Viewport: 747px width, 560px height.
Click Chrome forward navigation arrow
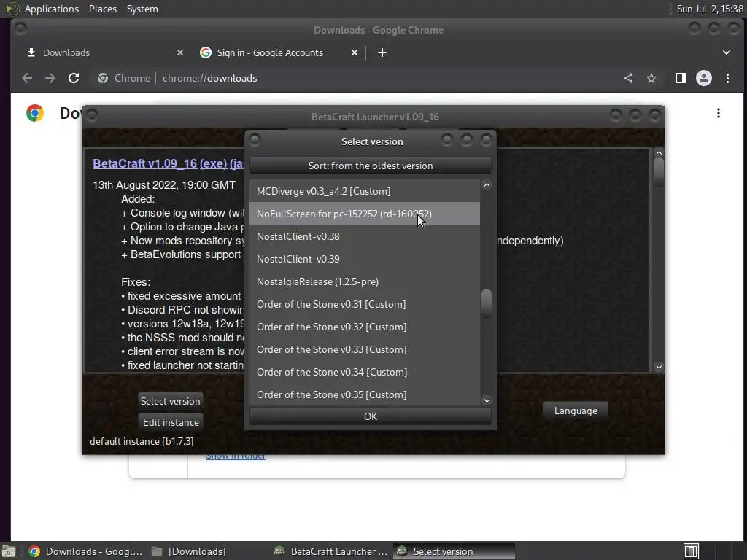[x=50, y=78]
